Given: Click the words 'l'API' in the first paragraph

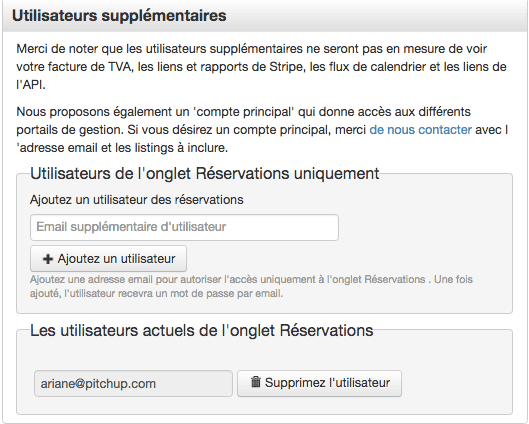Looking at the screenshot, I should click(31, 85).
